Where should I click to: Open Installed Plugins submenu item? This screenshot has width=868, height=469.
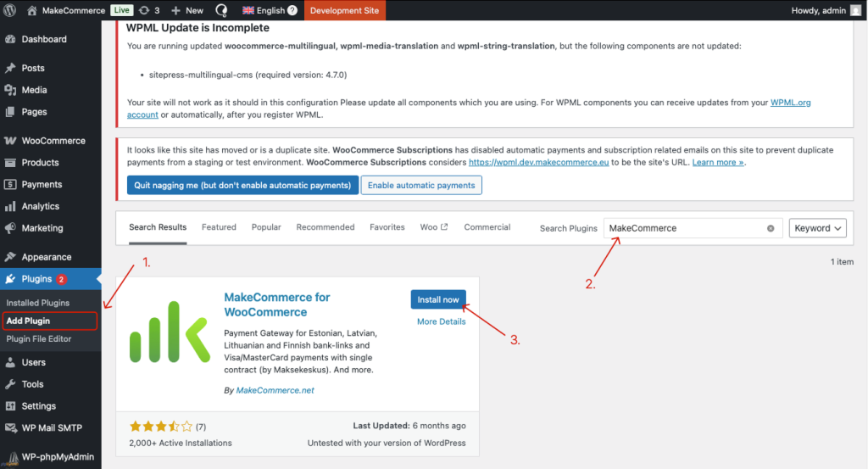coord(37,303)
